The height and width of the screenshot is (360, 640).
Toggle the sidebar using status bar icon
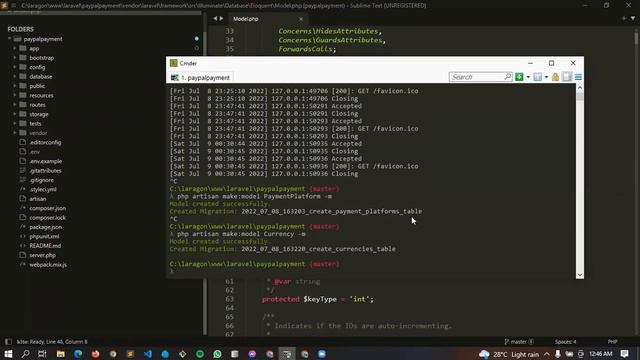point(8,342)
